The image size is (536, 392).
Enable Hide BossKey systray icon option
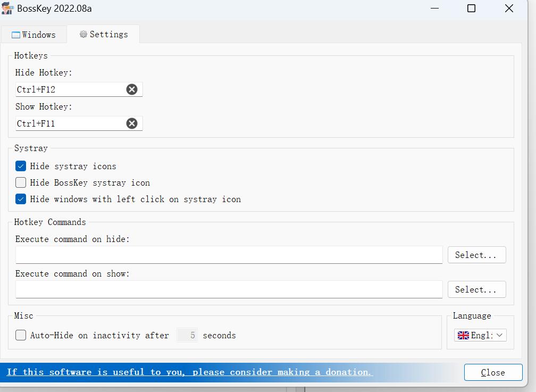21,182
